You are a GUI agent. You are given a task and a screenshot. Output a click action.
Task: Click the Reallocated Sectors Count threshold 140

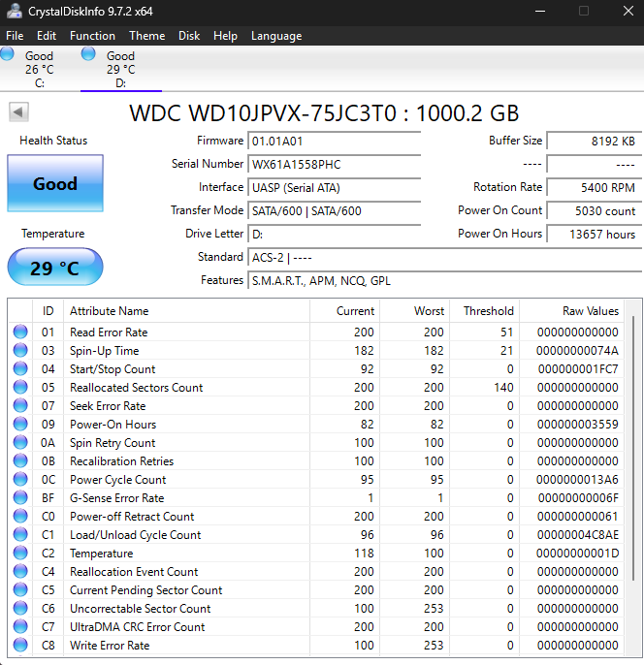(503, 387)
